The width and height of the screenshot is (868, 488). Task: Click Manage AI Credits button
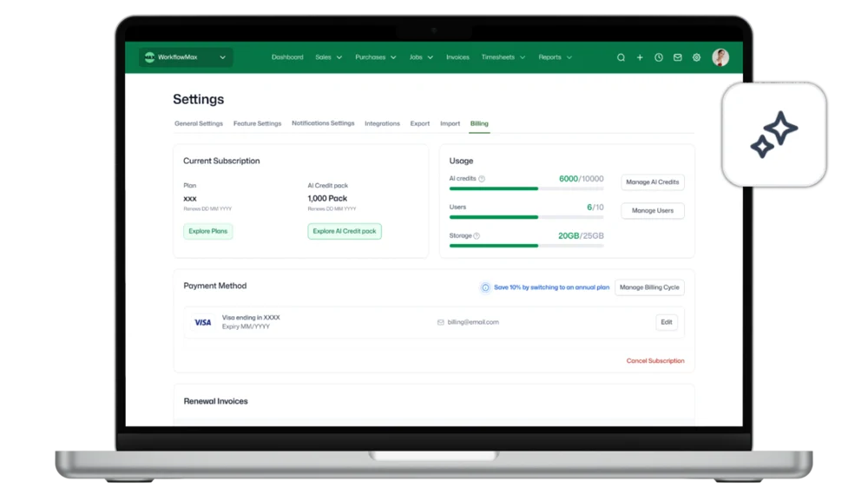[x=652, y=182]
